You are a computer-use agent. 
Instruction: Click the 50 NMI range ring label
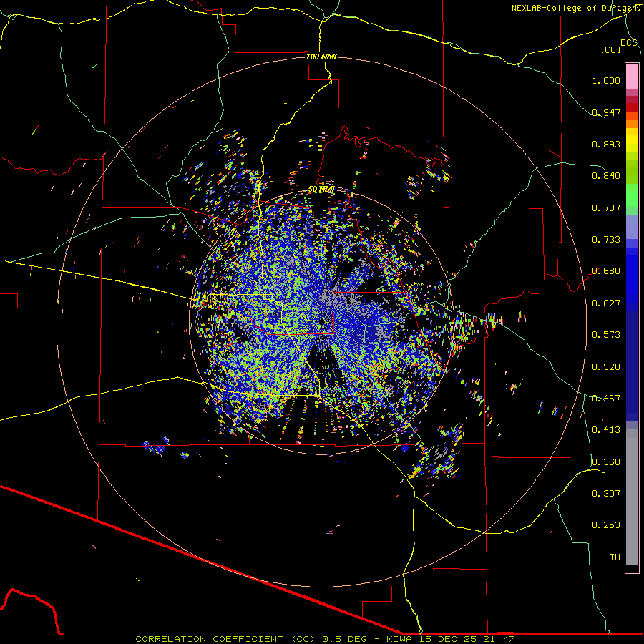point(321,190)
